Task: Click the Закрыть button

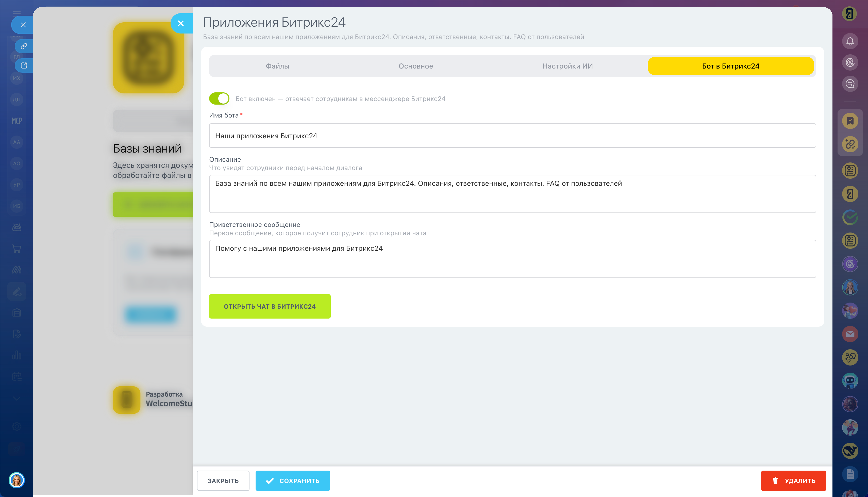Action: click(x=223, y=481)
